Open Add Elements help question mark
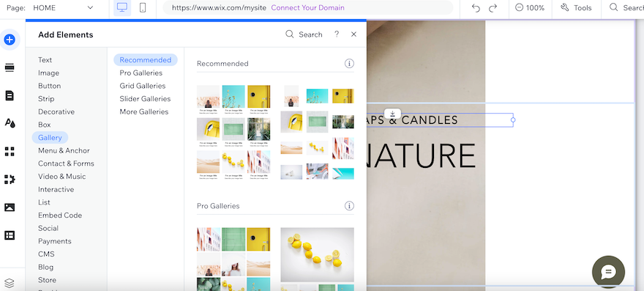644x291 pixels. pyautogui.click(x=337, y=34)
